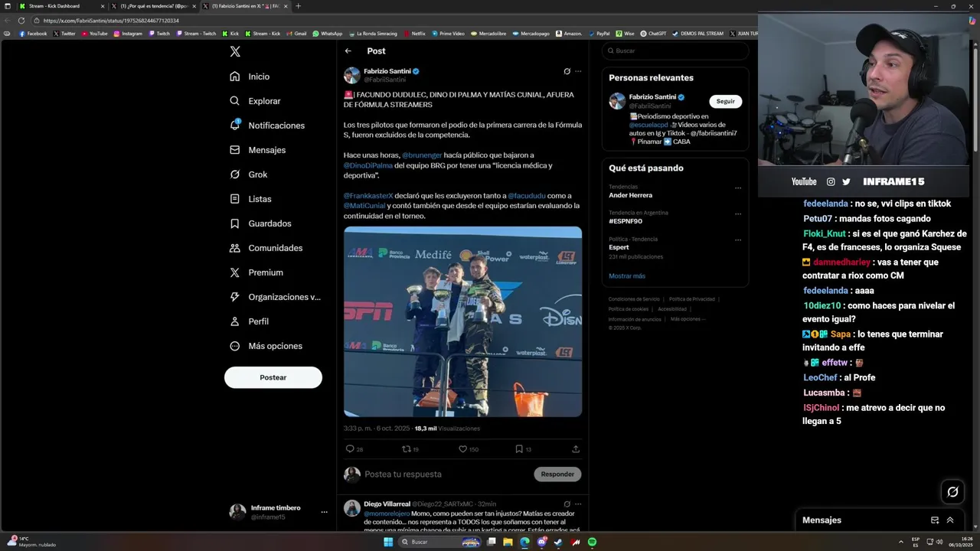980x551 pixels.
Task: Open the podium photo in the post
Action: tap(462, 321)
